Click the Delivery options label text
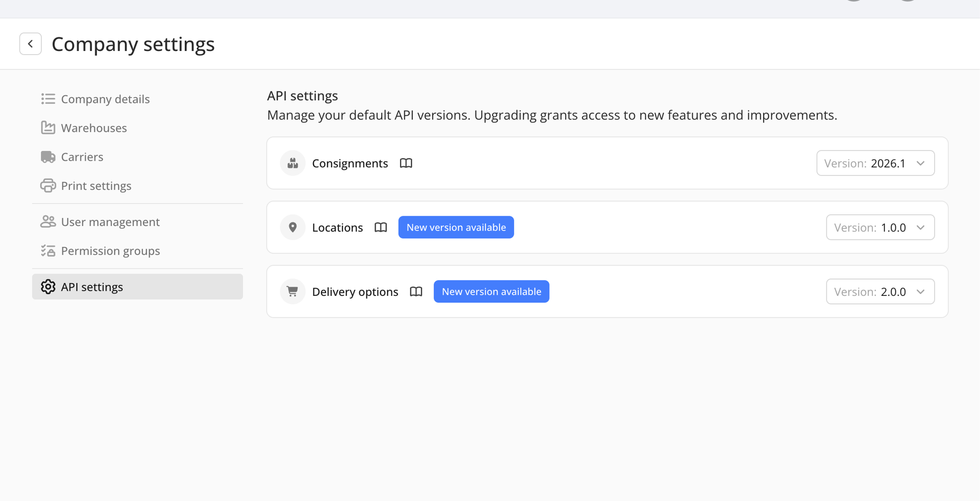The image size is (980, 501). [x=355, y=292]
